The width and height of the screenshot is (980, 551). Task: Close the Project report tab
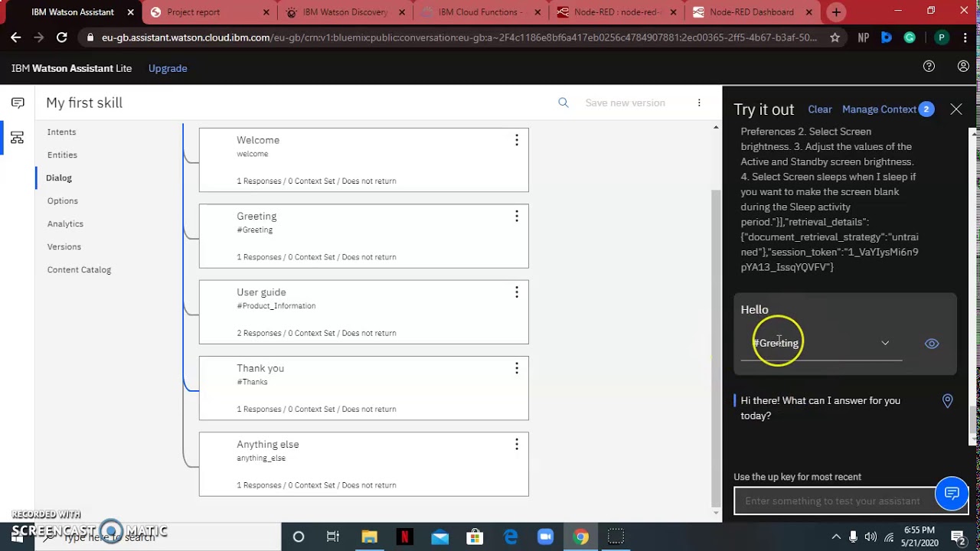(266, 12)
